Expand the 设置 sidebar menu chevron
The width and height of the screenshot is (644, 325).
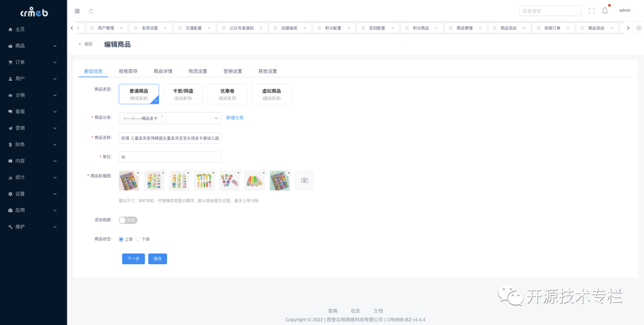click(x=55, y=194)
